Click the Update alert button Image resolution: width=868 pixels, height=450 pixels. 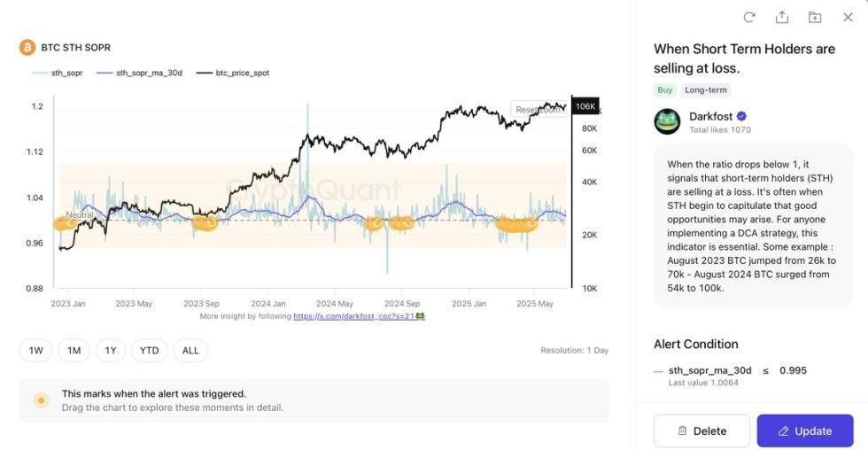[x=804, y=431]
